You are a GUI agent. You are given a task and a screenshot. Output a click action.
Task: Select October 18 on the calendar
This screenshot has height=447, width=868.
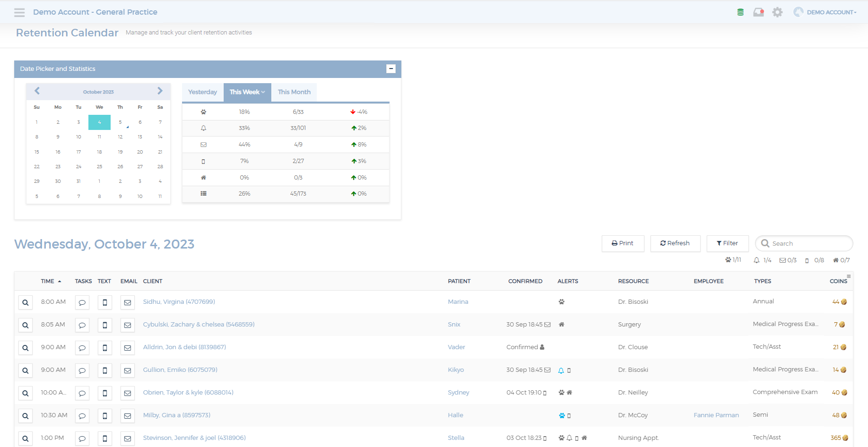coord(99,152)
